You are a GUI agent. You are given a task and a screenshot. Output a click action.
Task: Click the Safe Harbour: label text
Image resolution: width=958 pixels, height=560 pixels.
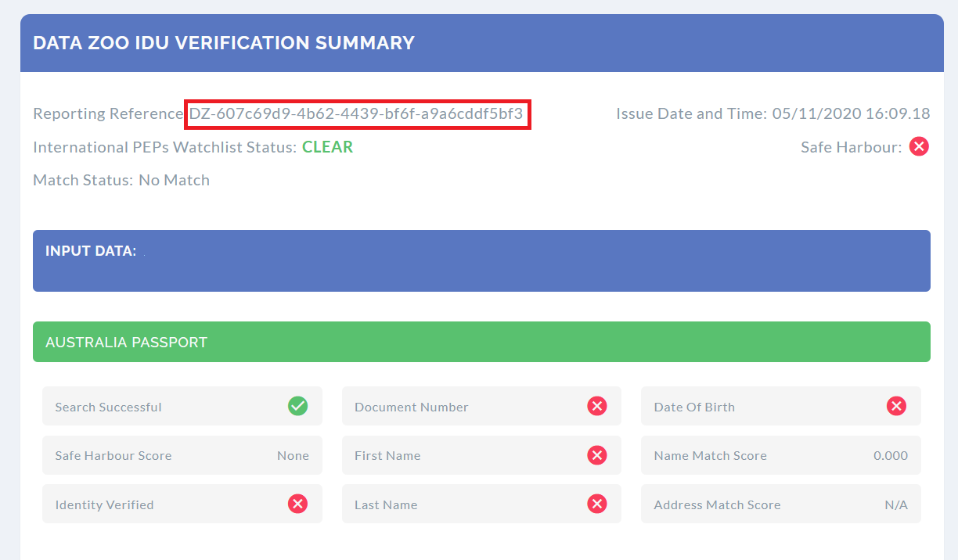pyautogui.click(x=852, y=147)
